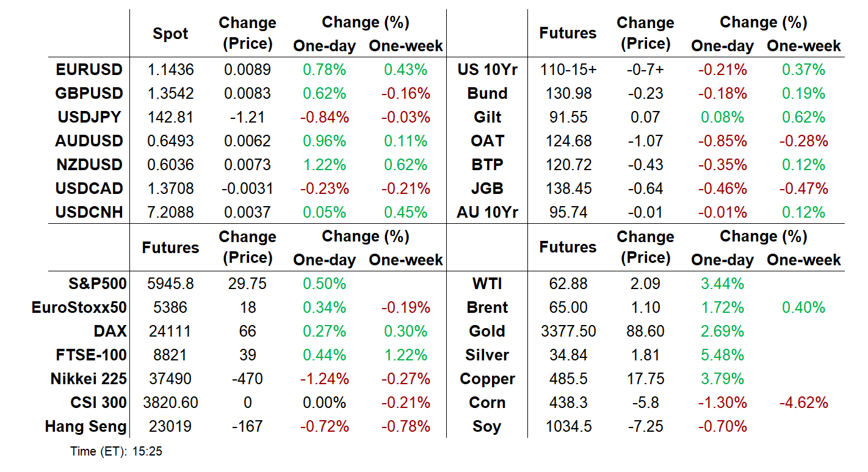868x472 pixels.
Task: Click the EURUSD row label
Action: [x=89, y=70]
